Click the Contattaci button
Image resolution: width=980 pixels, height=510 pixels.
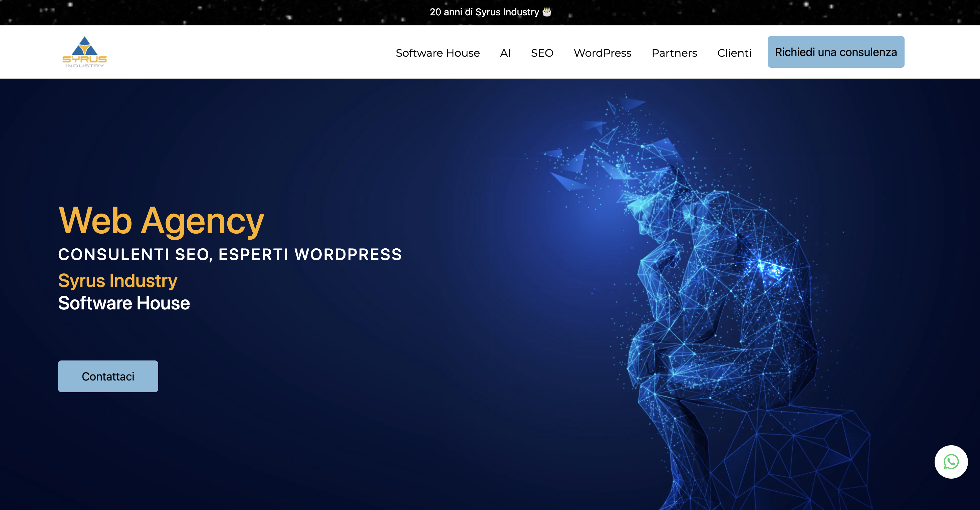point(108,376)
